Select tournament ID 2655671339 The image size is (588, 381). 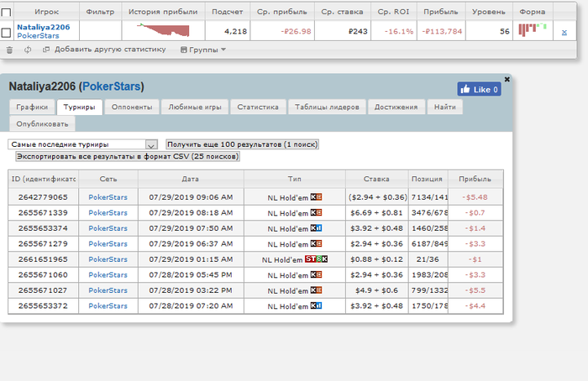click(x=43, y=213)
